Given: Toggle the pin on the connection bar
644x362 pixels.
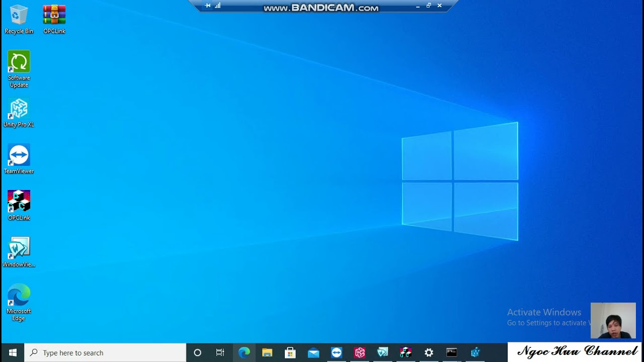Looking at the screenshot, I should 208,6.
